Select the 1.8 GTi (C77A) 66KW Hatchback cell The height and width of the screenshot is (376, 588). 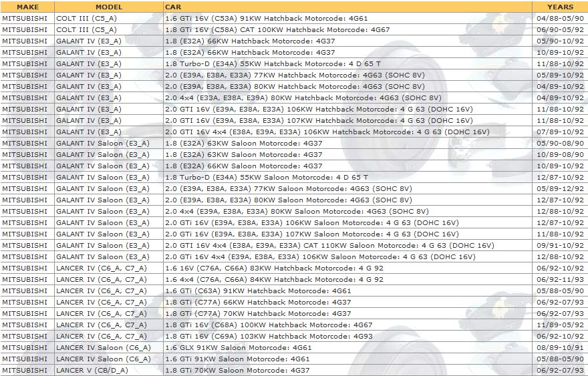click(x=347, y=302)
